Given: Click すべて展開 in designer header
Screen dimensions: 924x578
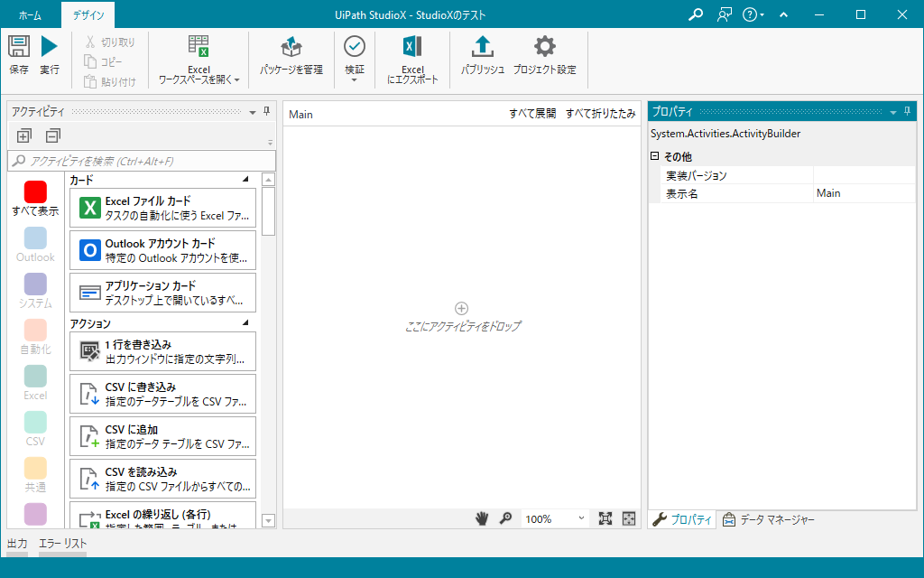Looking at the screenshot, I should click(x=532, y=113).
